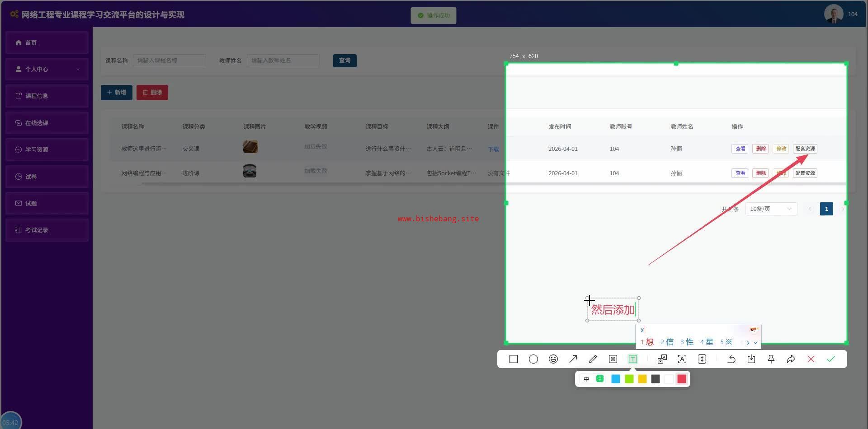868x429 pixels.
Task: Confirm screenshot with green checkmark
Action: tap(831, 359)
